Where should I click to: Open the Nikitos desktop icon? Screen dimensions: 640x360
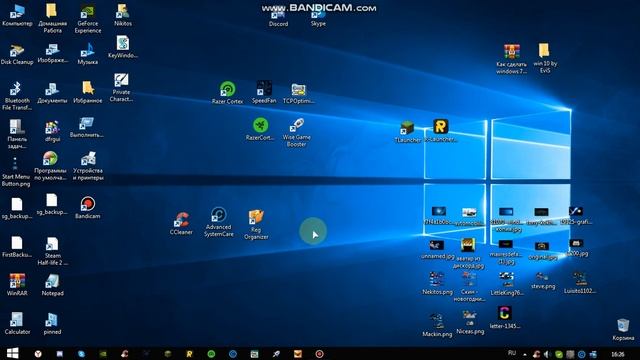122,15
